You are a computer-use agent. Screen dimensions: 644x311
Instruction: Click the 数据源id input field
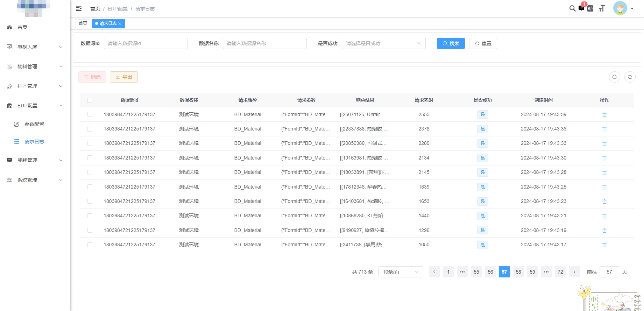(146, 43)
